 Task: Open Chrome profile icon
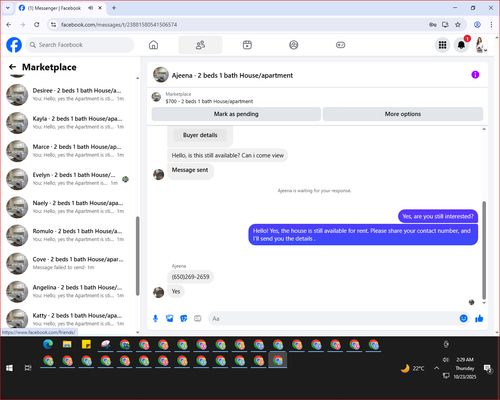(477, 25)
